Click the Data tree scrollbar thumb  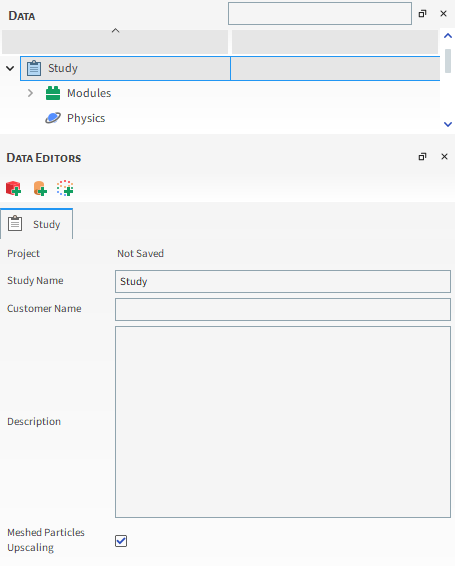point(448,61)
